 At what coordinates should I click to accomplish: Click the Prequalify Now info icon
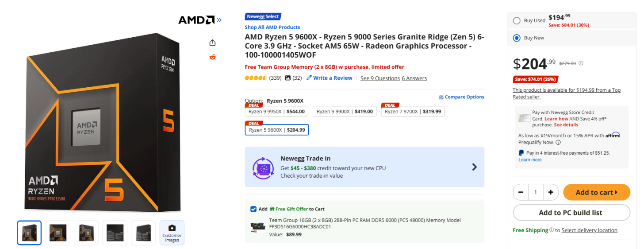558,143
